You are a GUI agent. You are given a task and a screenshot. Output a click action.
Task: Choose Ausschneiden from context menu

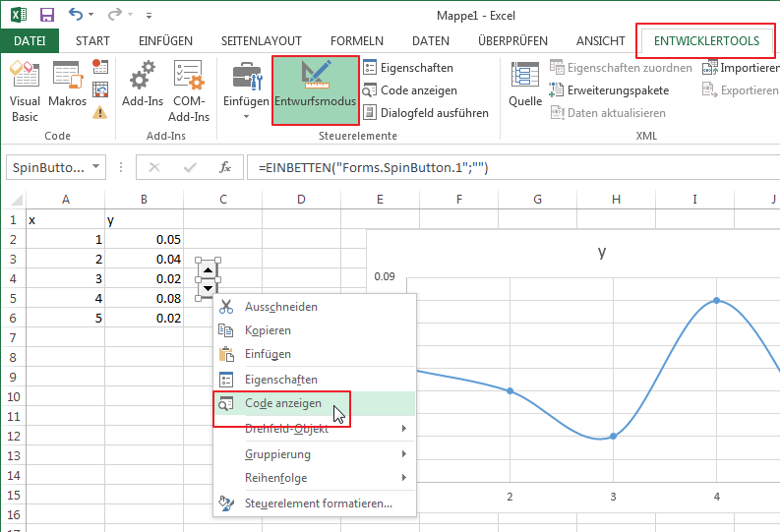pyautogui.click(x=315, y=307)
